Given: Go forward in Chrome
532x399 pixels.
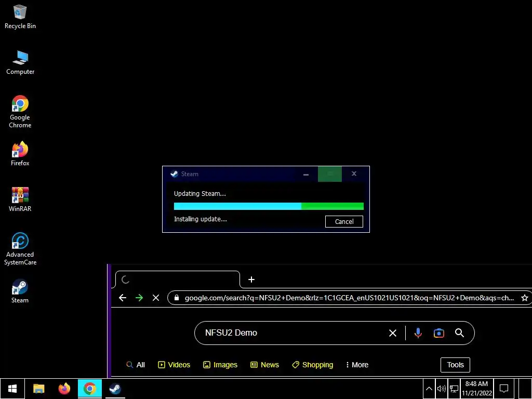Looking at the screenshot, I should [139, 298].
